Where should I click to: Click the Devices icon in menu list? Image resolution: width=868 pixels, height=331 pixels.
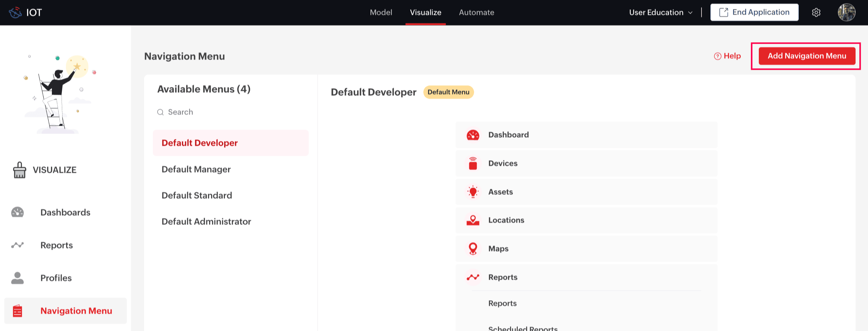(x=473, y=163)
